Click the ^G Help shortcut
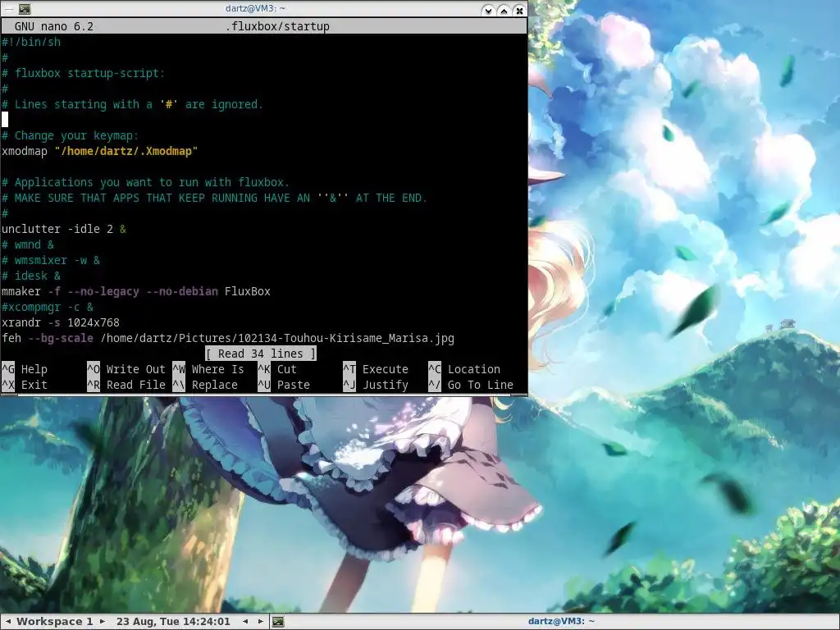The image size is (840, 630). point(25,369)
